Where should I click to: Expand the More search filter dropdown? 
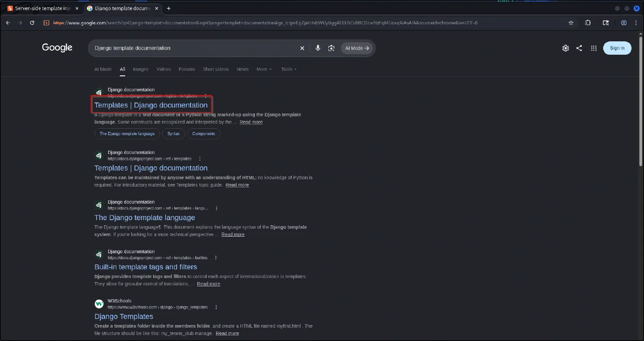264,69
